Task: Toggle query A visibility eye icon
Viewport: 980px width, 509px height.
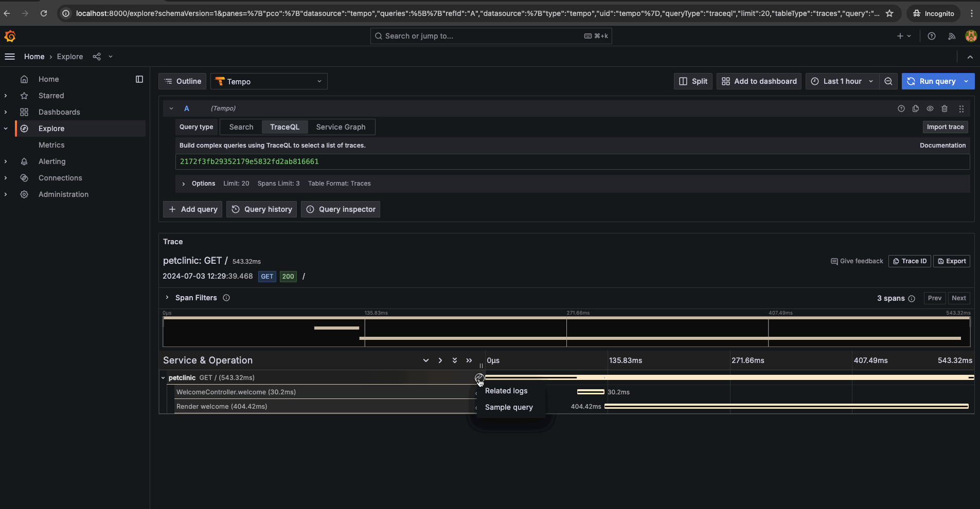Action: pyautogui.click(x=930, y=108)
